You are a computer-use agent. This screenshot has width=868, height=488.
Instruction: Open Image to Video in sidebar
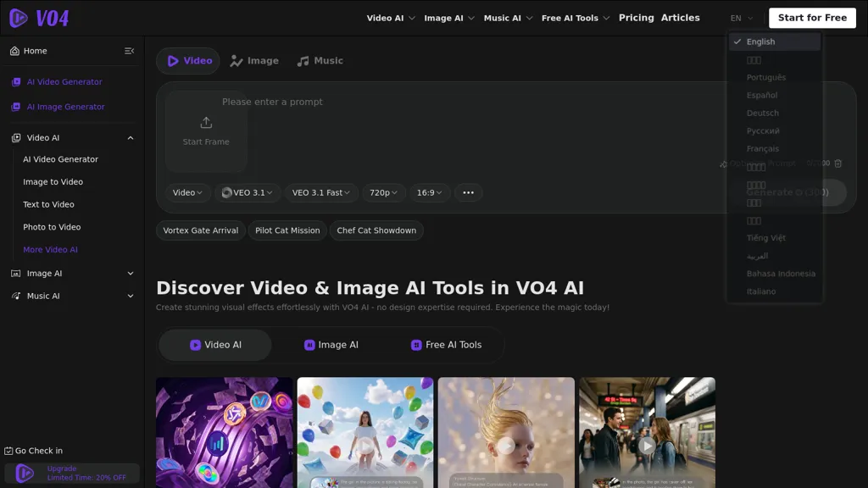[x=53, y=181]
